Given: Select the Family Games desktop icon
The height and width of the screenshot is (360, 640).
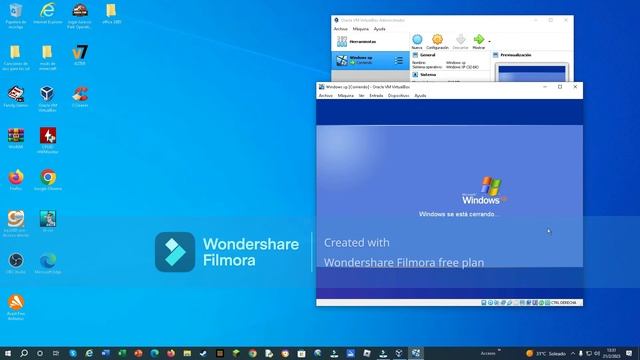Looking at the screenshot, I should coord(16,97).
